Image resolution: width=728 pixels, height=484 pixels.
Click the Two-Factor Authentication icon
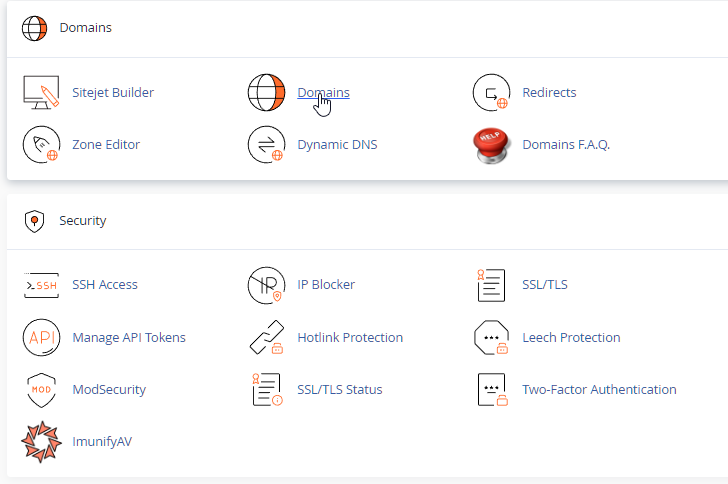point(493,389)
